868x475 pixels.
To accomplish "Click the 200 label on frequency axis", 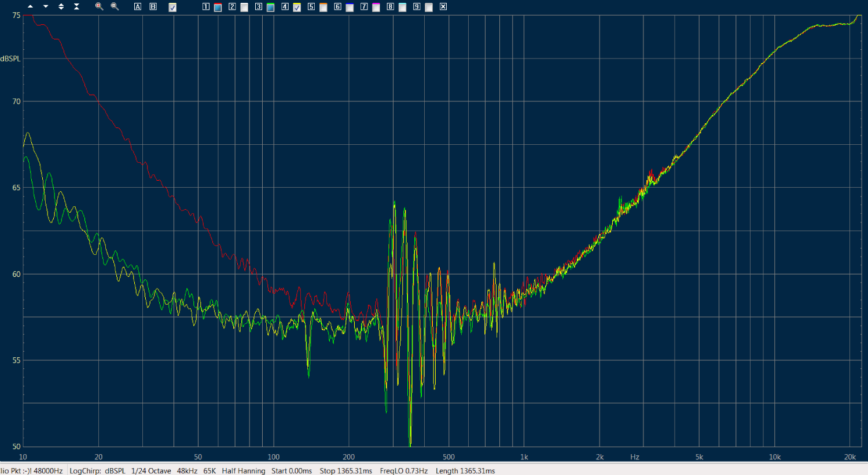I will click(x=349, y=457).
